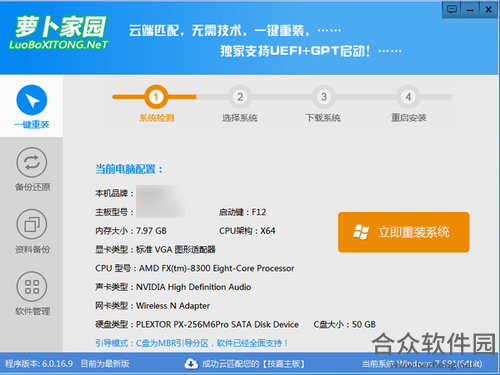Click the 引导模式 MBR boot mode notice
This screenshot has width=500, height=375.
point(192,343)
